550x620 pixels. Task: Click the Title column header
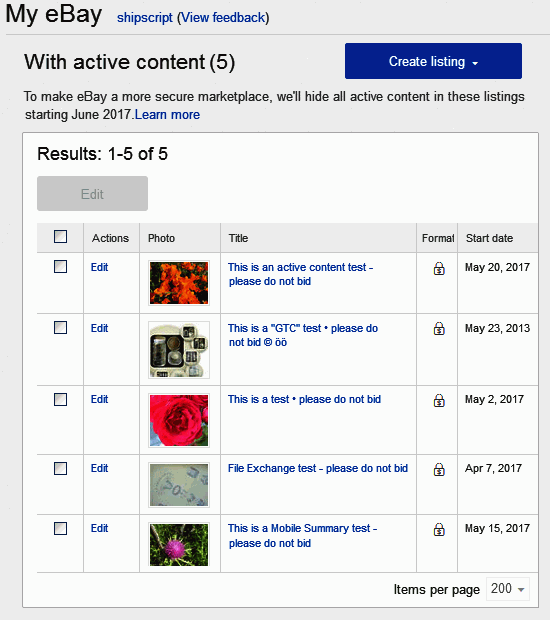pos(238,238)
